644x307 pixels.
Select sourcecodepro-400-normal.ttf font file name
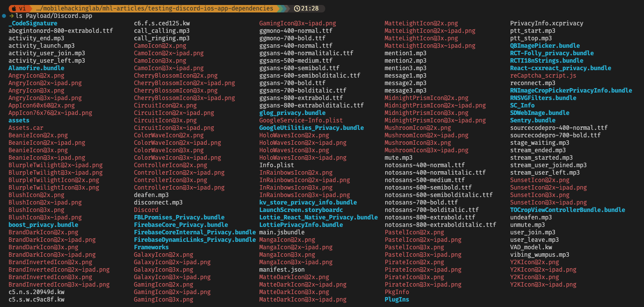coord(559,128)
